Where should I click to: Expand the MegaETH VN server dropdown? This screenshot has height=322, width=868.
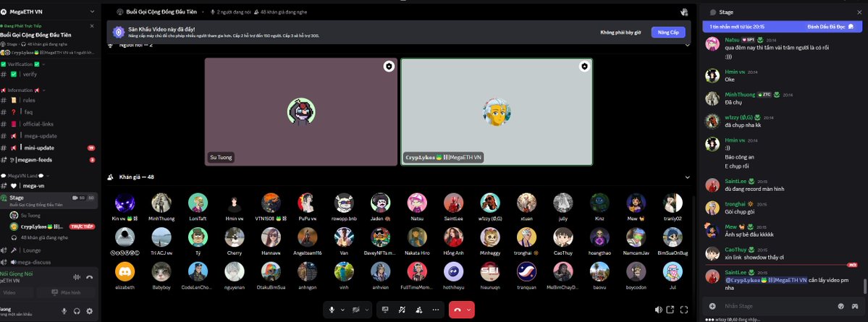[x=92, y=12]
